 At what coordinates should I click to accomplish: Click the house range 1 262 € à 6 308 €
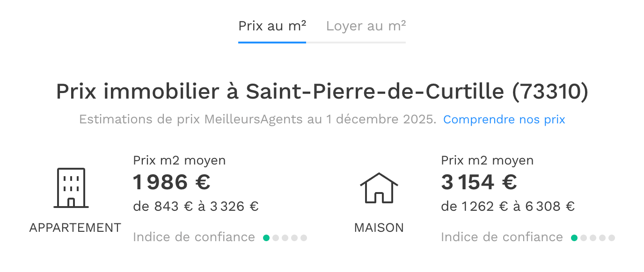click(508, 207)
